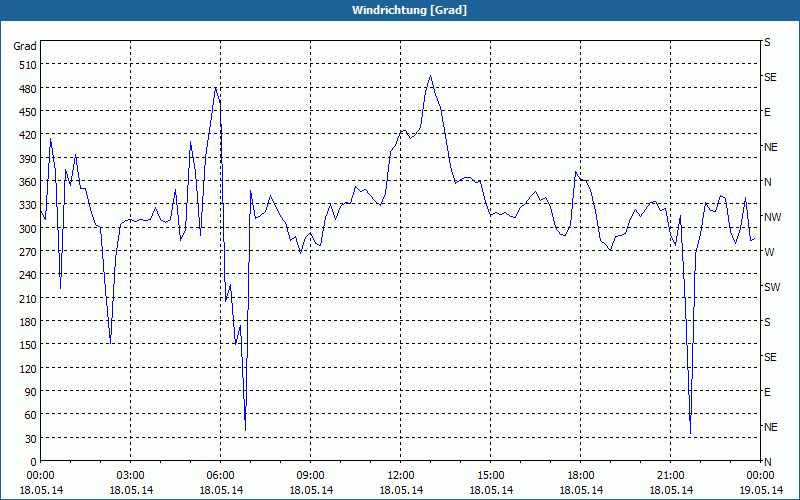Click the 330 y-axis tick label
800x500 pixels.
coord(29,205)
